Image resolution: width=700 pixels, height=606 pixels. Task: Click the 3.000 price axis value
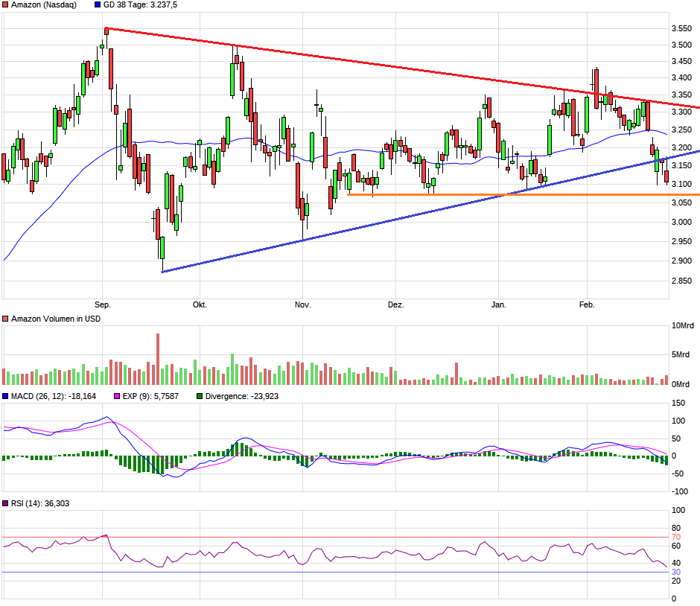pos(681,223)
